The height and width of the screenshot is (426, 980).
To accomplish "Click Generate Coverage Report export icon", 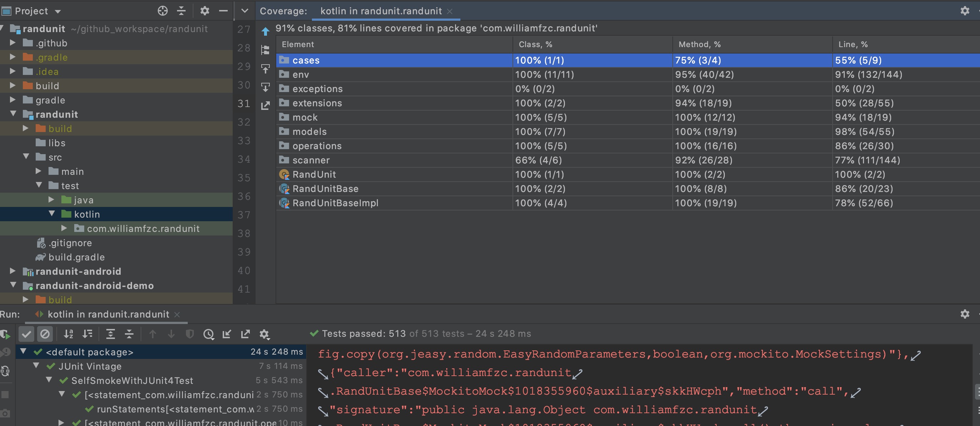I will (x=266, y=105).
